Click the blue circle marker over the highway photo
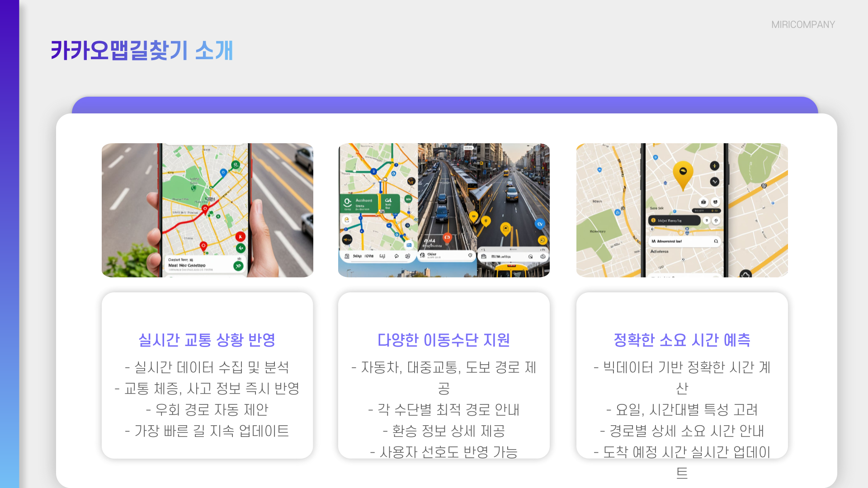The height and width of the screenshot is (488, 868). [x=539, y=224]
